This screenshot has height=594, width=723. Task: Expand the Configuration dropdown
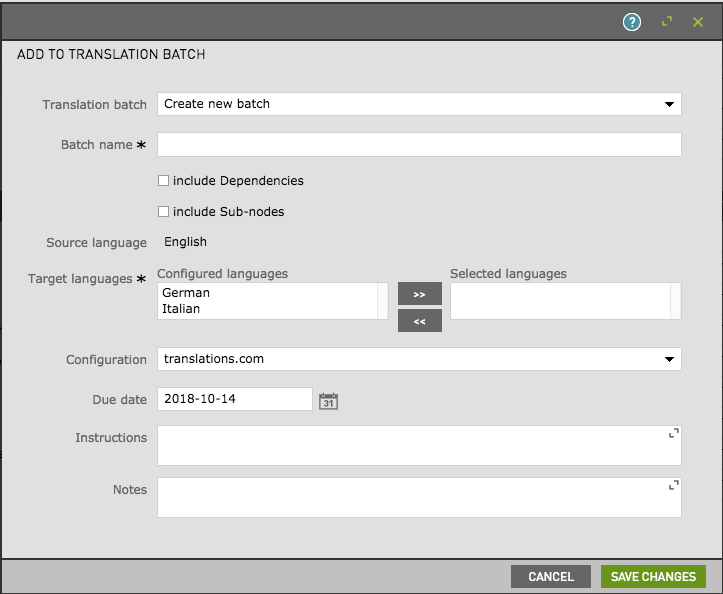click(419, 359)
